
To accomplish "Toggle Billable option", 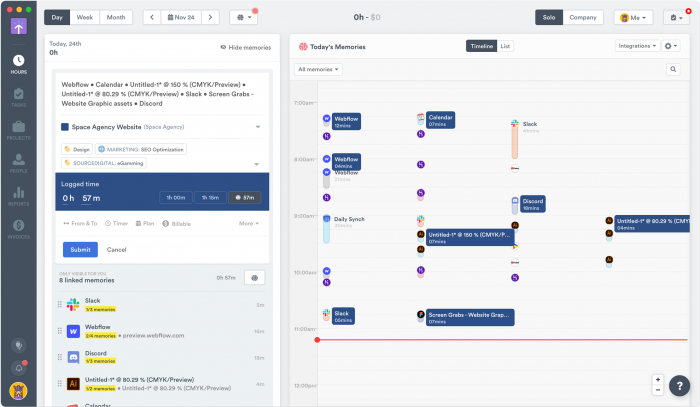I will pyautogui.click(x=176, y=224).
